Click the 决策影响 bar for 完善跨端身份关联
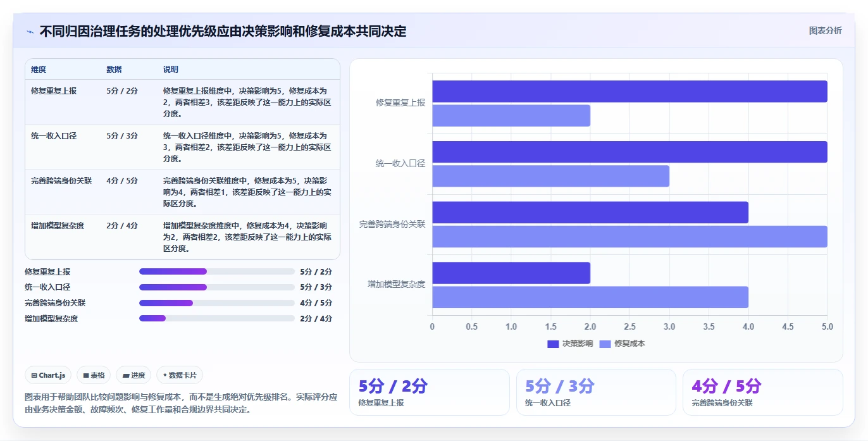Screen dimensions: 868x441 tap(590, 212)
